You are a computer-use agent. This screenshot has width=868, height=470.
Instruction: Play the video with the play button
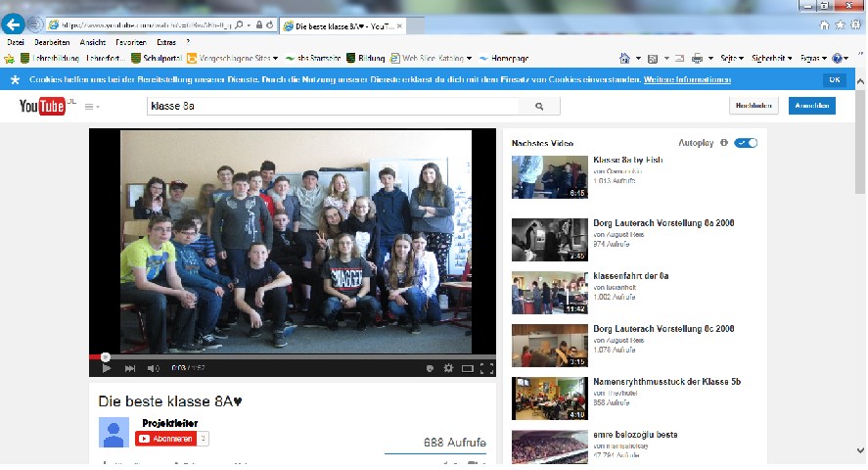pyautogui.click(x=107, y=368)
